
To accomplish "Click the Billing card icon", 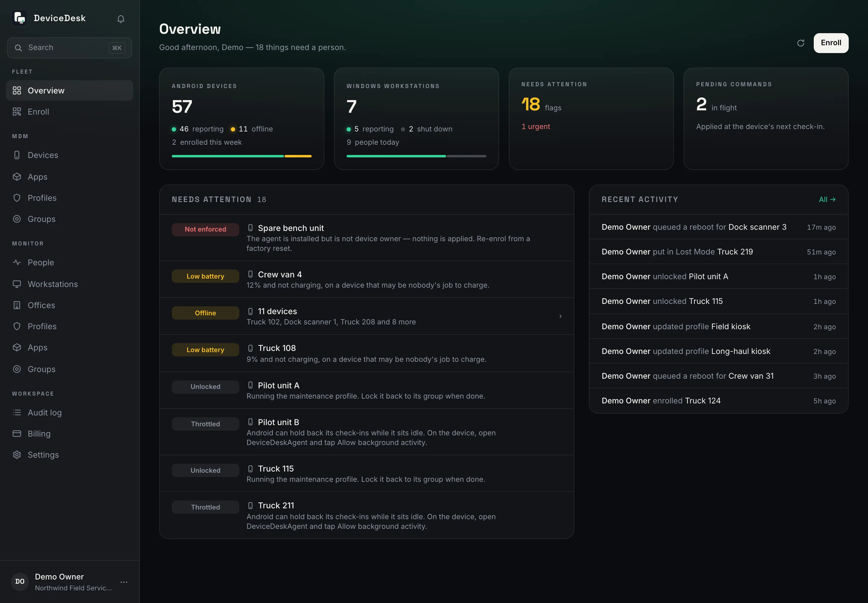I will [x=17, y=433].
